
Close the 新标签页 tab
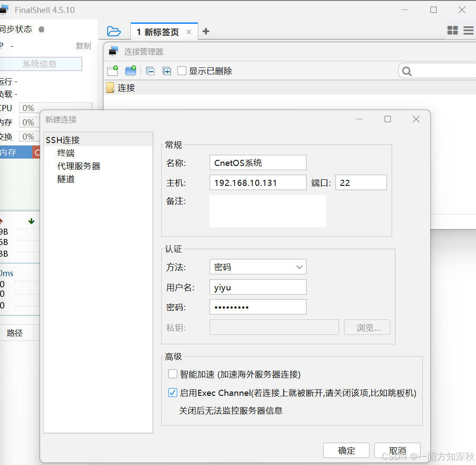(188, 32)
